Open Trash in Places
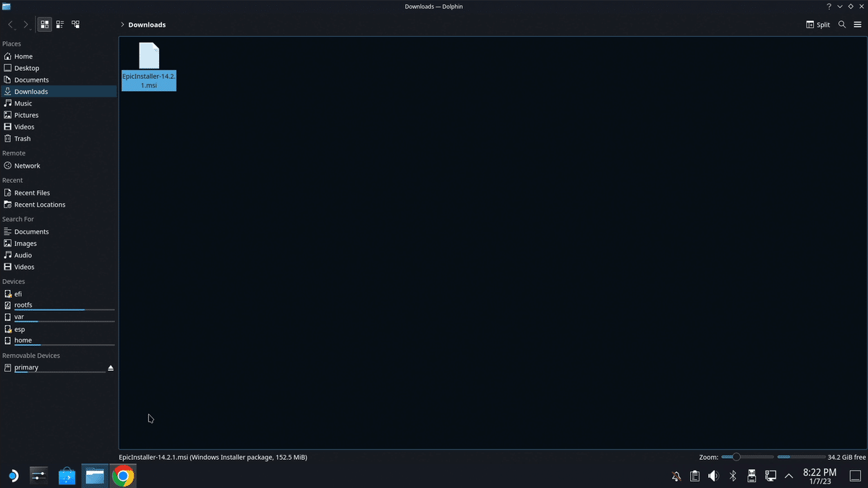Viewport: 868px width, 488px height. coord(58,138)
